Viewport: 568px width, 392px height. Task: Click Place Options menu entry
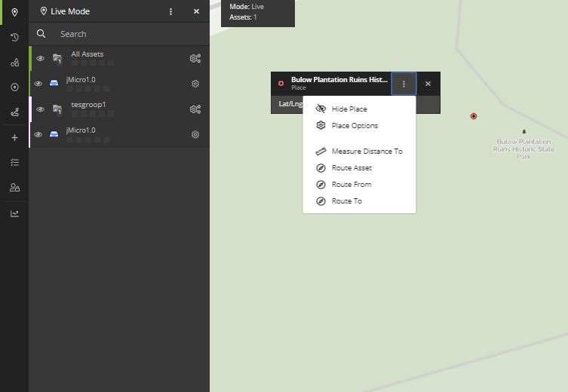pyautogui.click(x=355, y=126)
